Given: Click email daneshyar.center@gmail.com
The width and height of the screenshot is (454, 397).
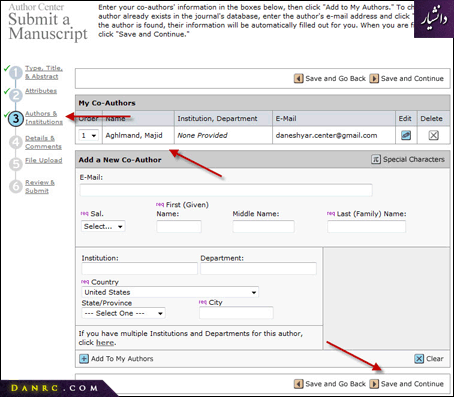Looking at the screenshot, I should tap(326, 135).
